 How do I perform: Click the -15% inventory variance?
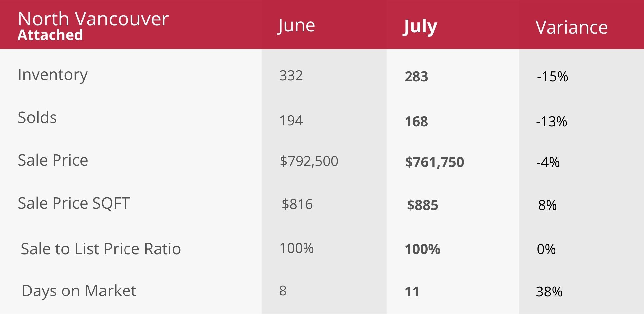pos(552,77)
